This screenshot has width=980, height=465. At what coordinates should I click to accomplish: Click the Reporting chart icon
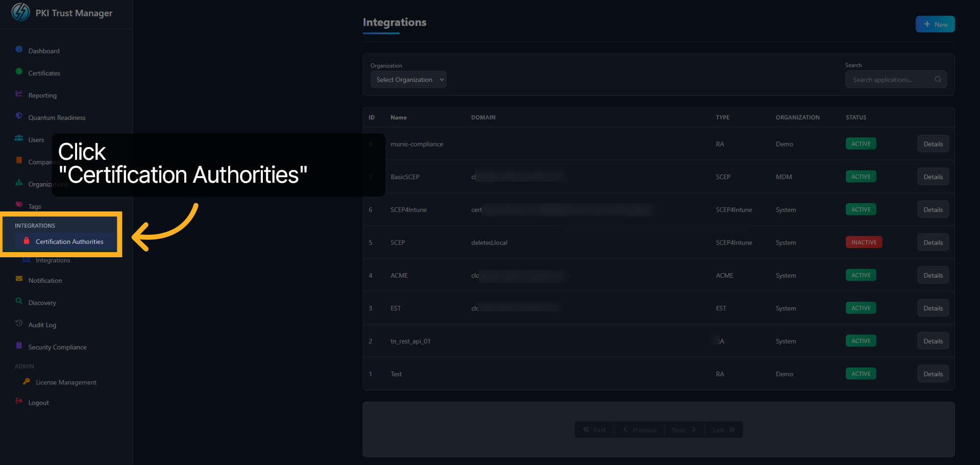click(x=19, y=93)
